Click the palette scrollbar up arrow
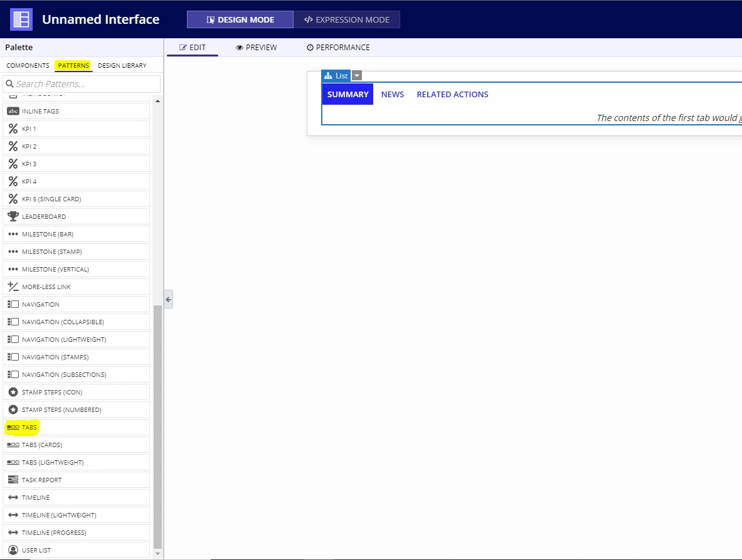 pyautogui.click(x=157, y=101)
